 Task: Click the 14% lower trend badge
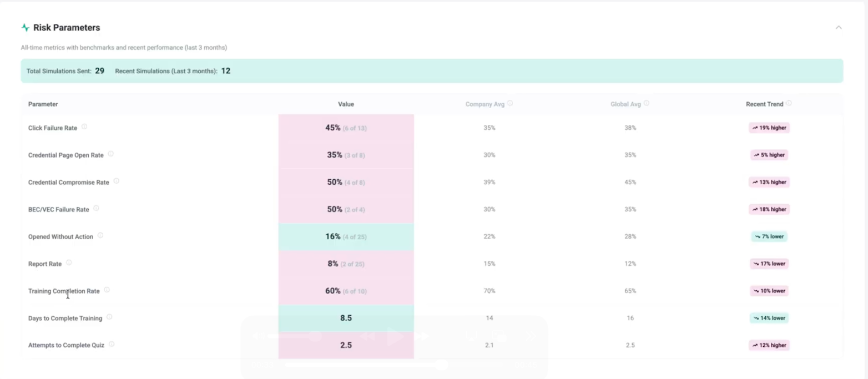pos(769,318)
